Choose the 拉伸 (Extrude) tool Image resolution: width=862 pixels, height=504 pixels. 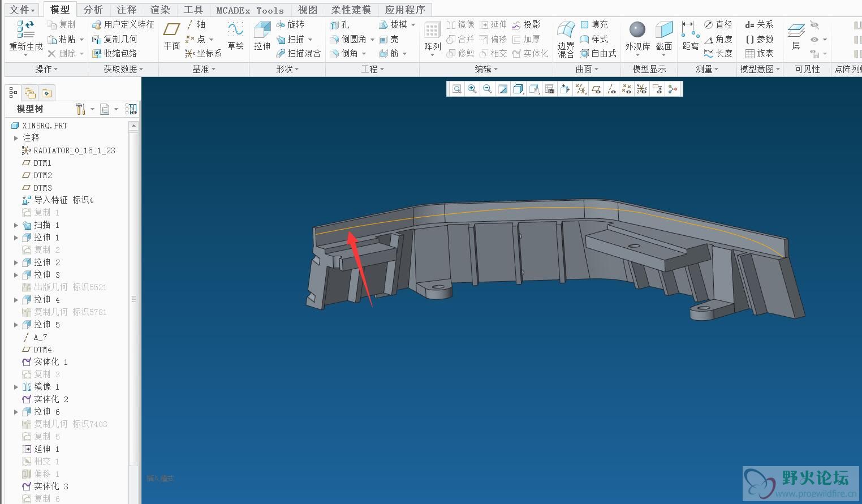(x=262, y=35)
